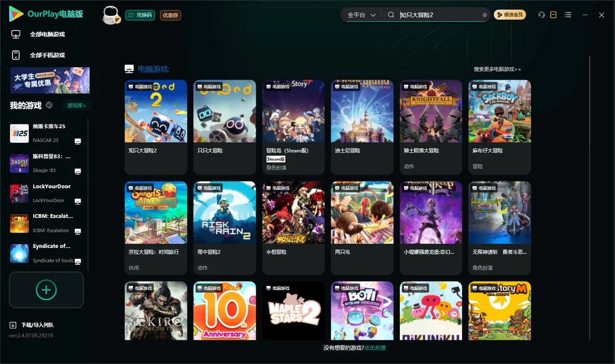
Task: Open 下载/导入列队 download queue
Action: 38,325
